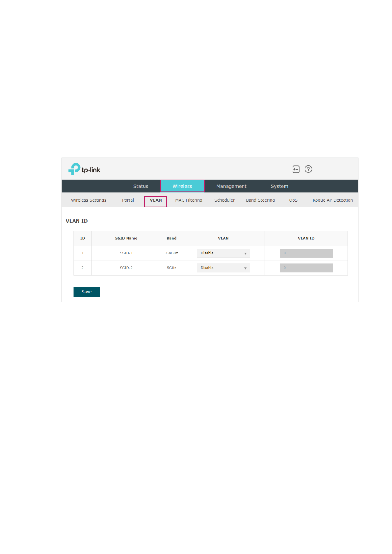This screenshot has width=392, height=554.
Task: Open the Management tab
Action: [231, 186]
